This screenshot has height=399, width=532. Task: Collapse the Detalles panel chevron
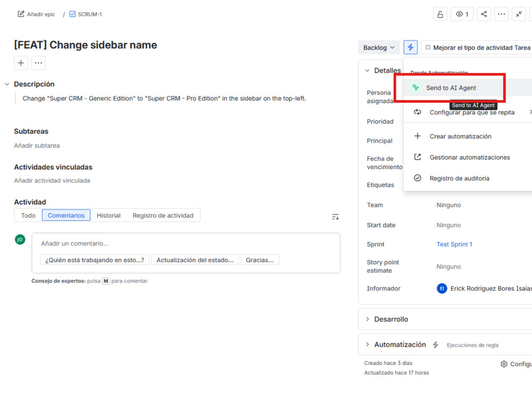point(367,71)
